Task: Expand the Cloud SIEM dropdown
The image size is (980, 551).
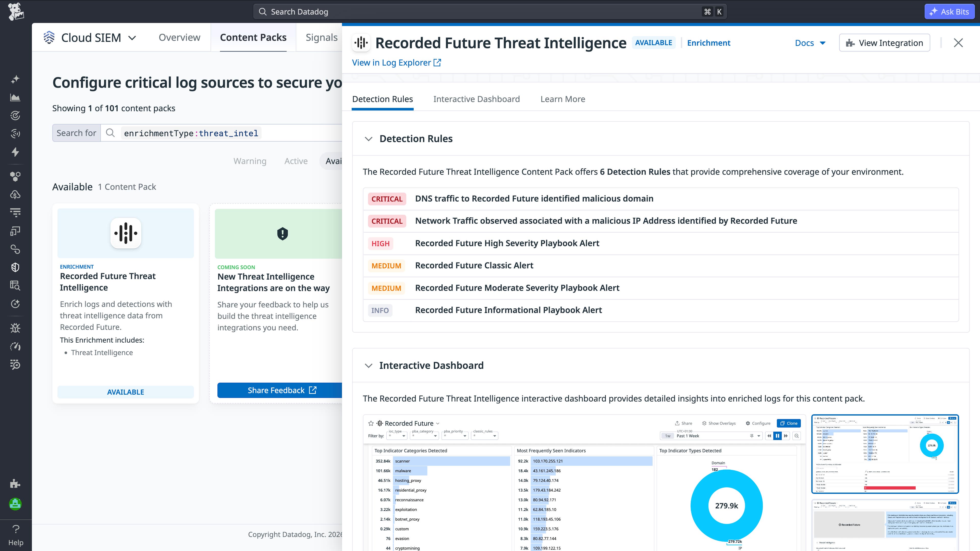Action: click(132, 38)
